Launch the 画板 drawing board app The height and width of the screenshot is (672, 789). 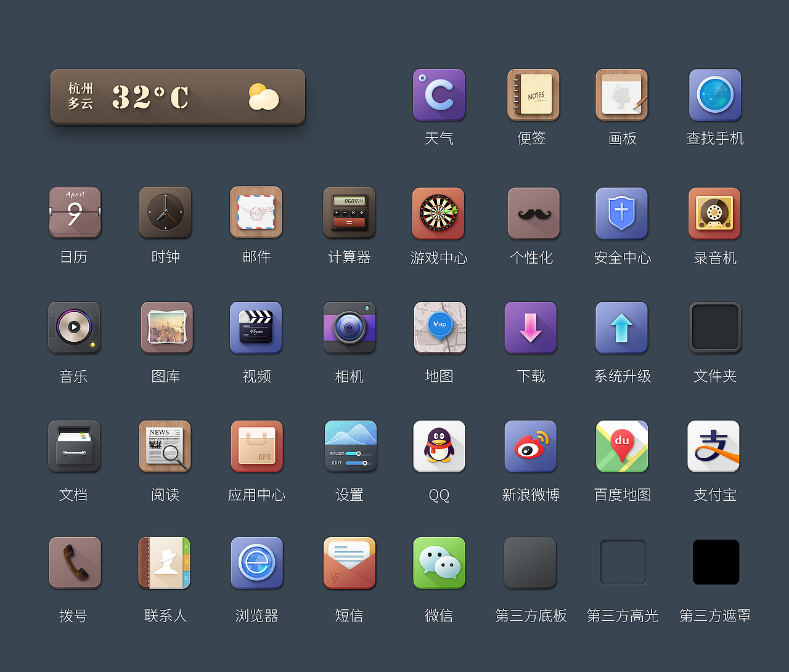621,95
